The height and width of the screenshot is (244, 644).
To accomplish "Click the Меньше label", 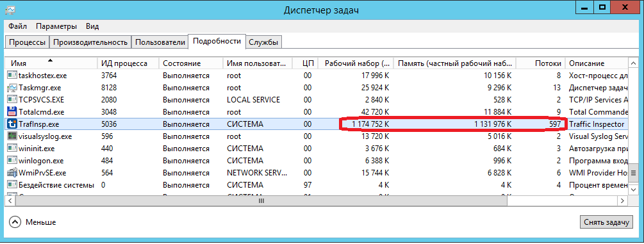I will tap(40, 222).
